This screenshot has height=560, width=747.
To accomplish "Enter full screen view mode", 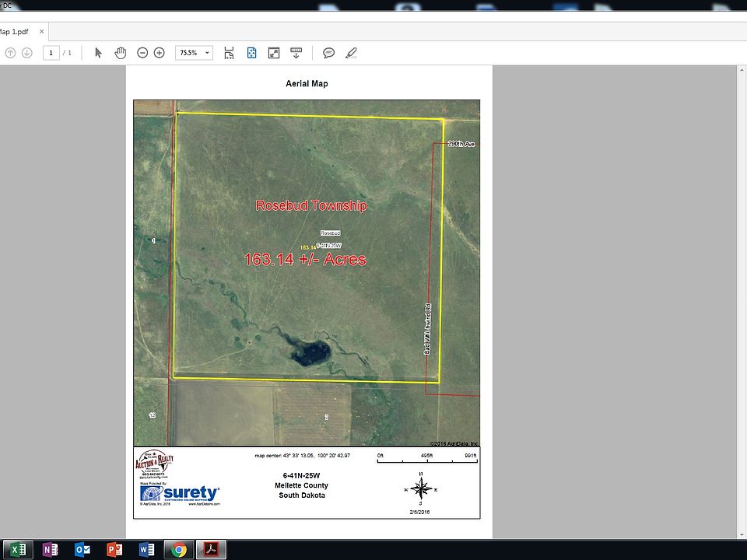I will click(x=273, y=53).
